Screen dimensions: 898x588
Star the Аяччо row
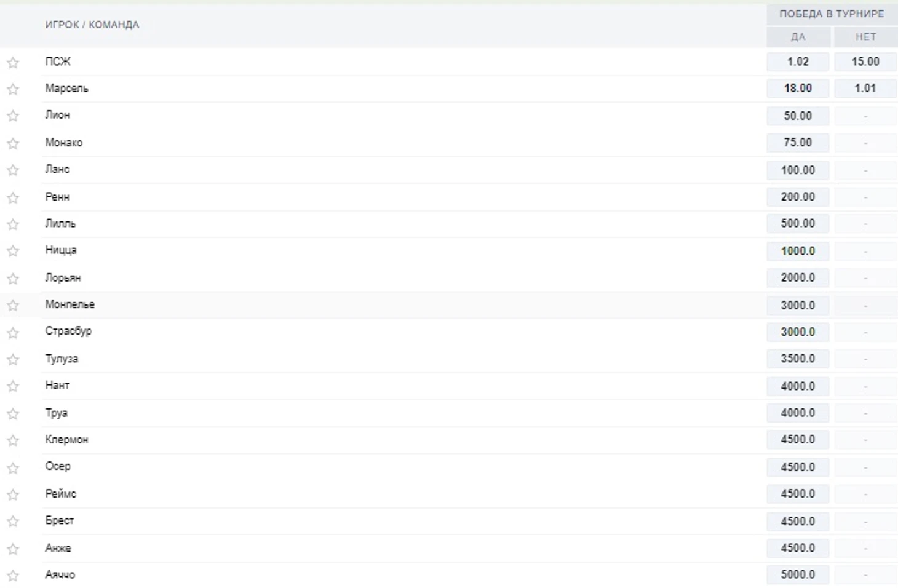[13, 576]
